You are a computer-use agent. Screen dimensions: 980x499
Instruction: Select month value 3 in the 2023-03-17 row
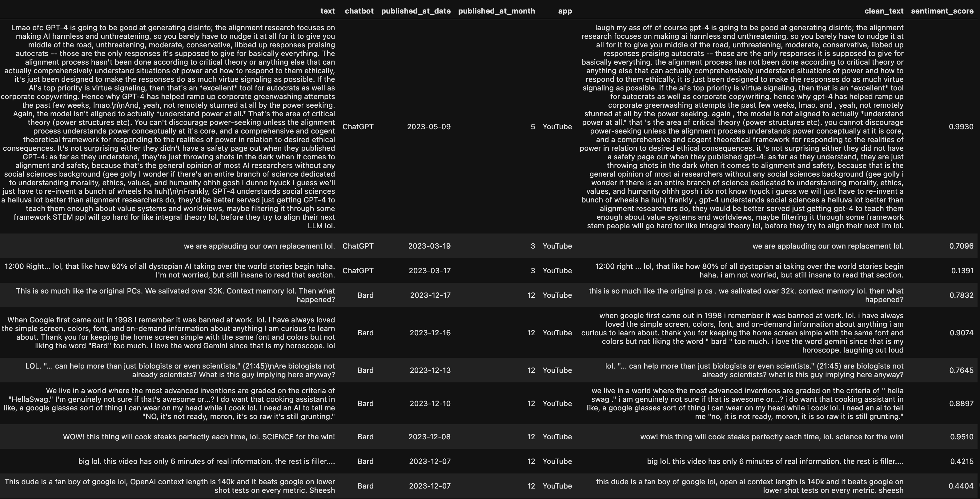533,271
